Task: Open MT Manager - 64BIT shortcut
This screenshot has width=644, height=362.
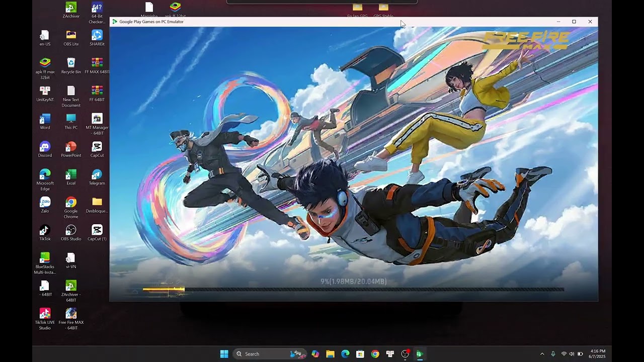Action: 97,125
